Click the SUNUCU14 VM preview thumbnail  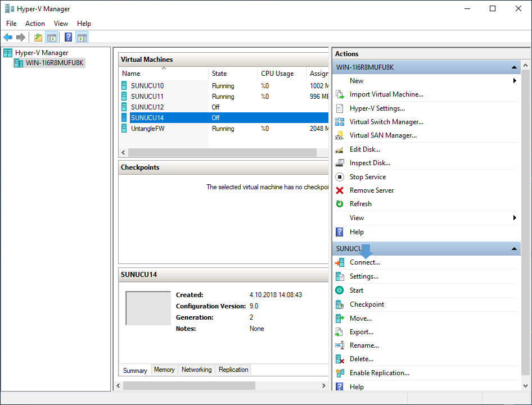click(148, 308)
